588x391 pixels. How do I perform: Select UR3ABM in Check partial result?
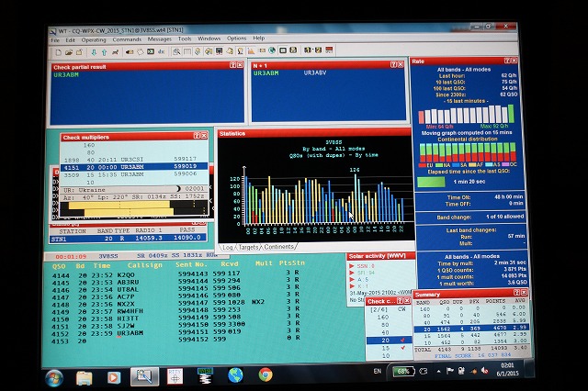(x=66, y=75)
